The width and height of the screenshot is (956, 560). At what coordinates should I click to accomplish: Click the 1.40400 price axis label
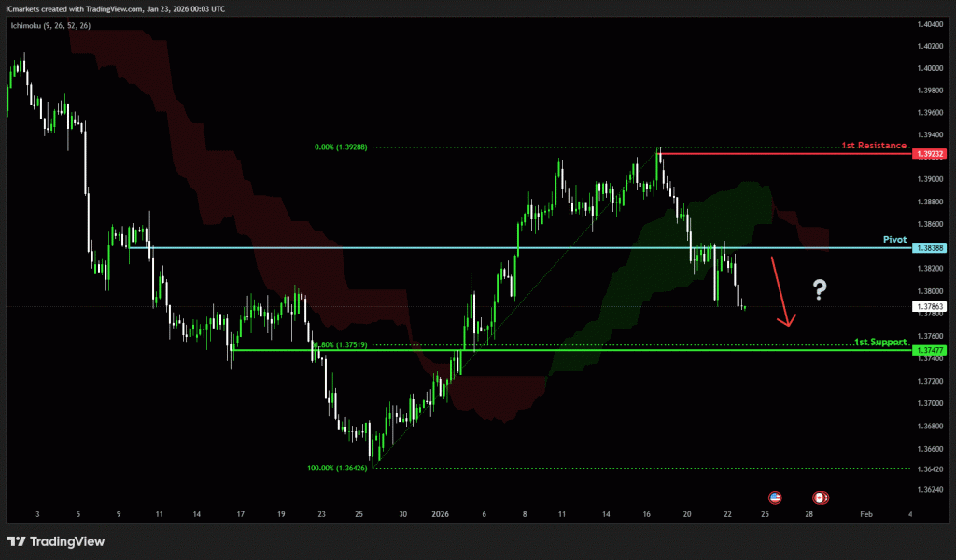(x=930, y=23)
